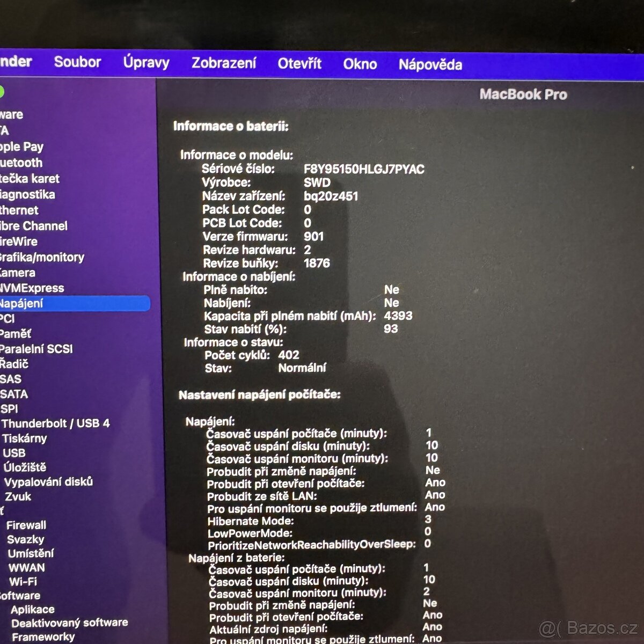Viewport: 644px width, 644px height.
Task: Click the cell revision value 1876
Action: click(x=317, y=263)
